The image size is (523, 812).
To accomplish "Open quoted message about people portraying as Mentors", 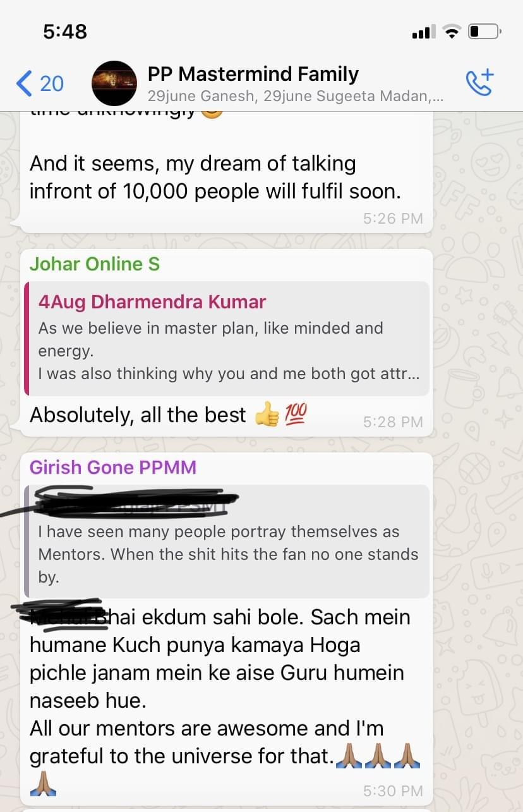I will tap(226, 542).
